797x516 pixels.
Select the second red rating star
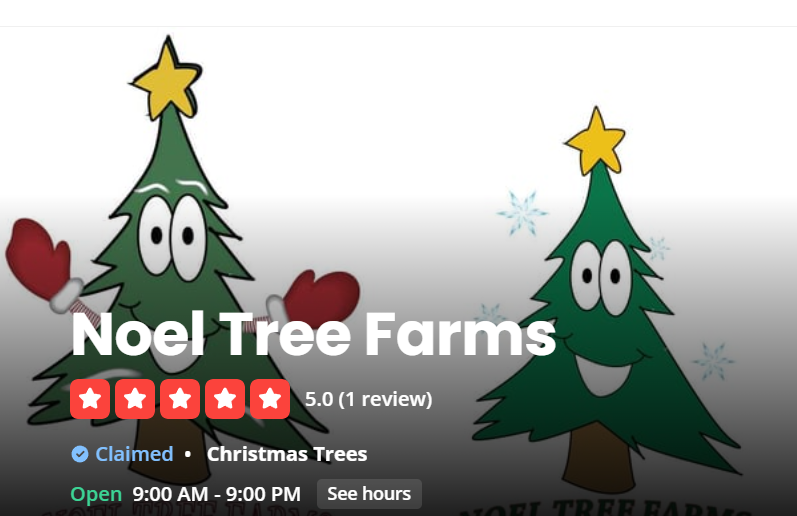135,399
